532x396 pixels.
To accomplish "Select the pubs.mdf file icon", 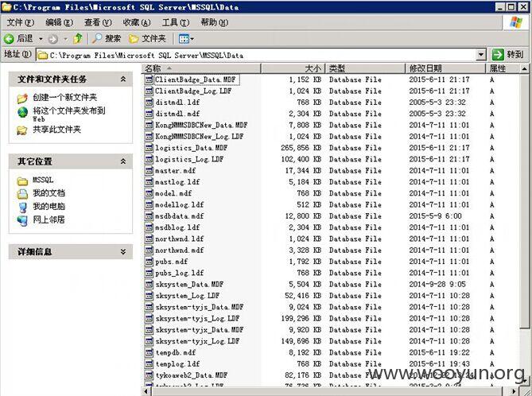I will pyautogui.click(x=149, y=262).
